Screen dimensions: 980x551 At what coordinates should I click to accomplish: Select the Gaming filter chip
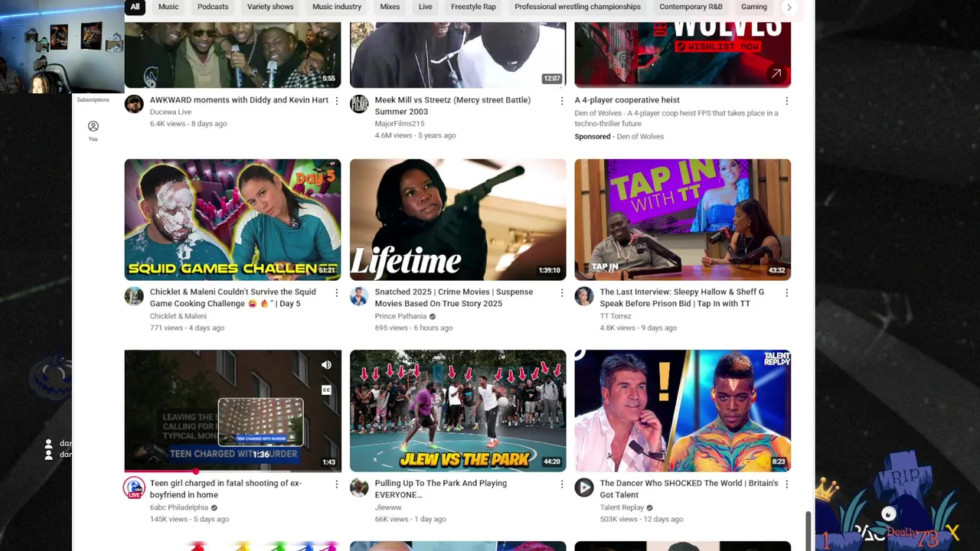[754, 7]
